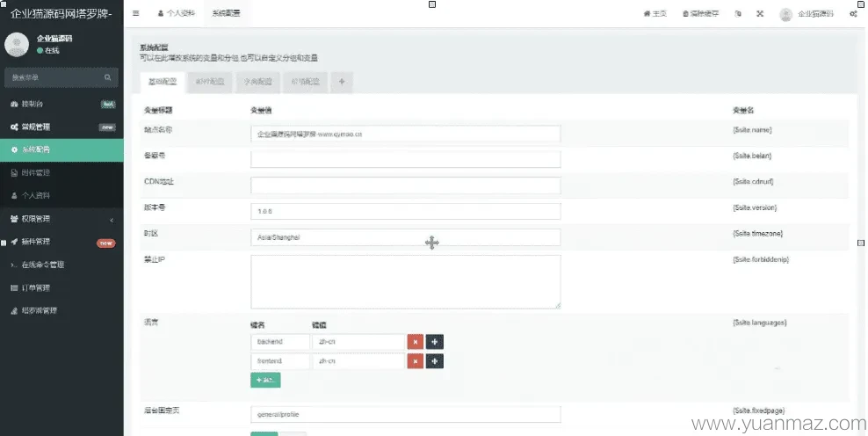Click the move handle for frontend row
The width and height of the screenshot is (868, 436).
(435, 361)
